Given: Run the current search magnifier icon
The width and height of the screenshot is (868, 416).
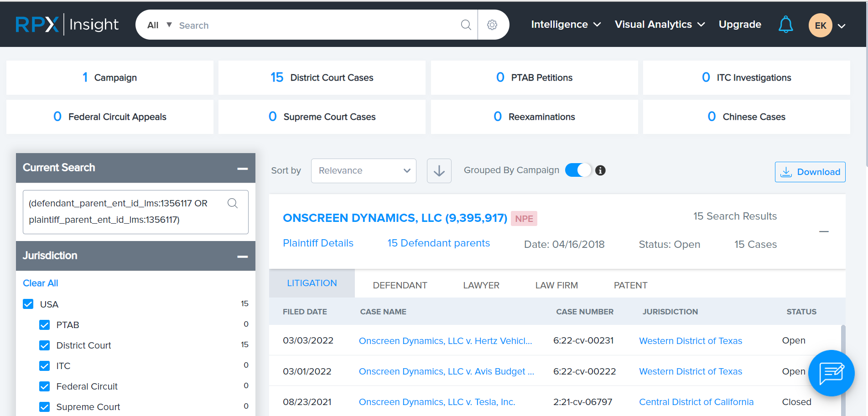Looking at the screenshot, I should coord(233,203).
